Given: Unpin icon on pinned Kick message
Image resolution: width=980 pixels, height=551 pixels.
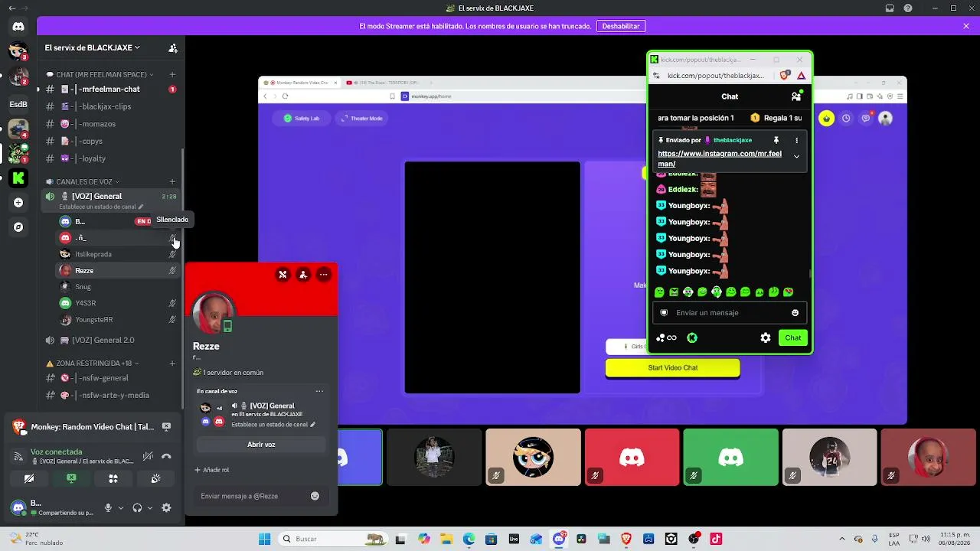Looking at the screenshot, I should 776,140.
